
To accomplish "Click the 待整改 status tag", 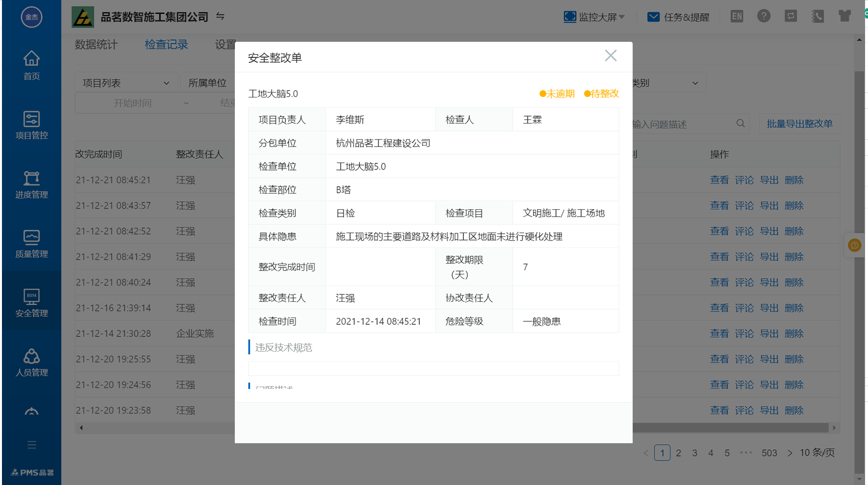I will click(x=602, y=94).
